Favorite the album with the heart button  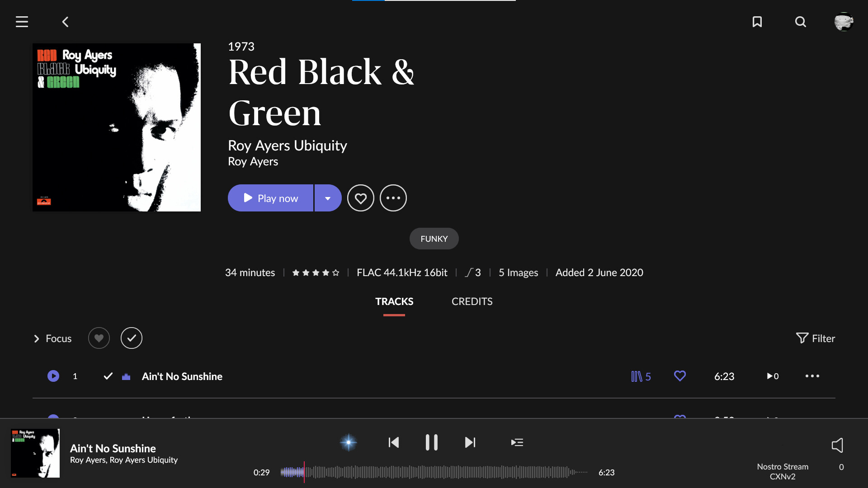361,198
